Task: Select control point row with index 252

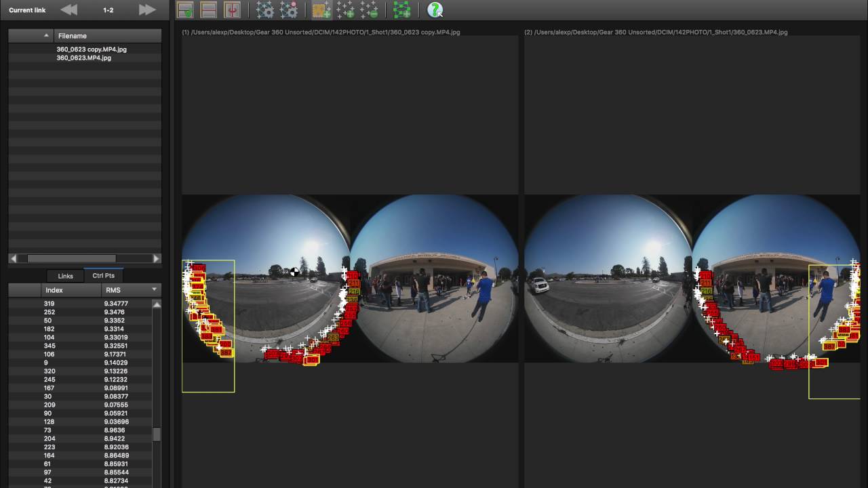Action: pyautogui.click(x=80, y=312)
